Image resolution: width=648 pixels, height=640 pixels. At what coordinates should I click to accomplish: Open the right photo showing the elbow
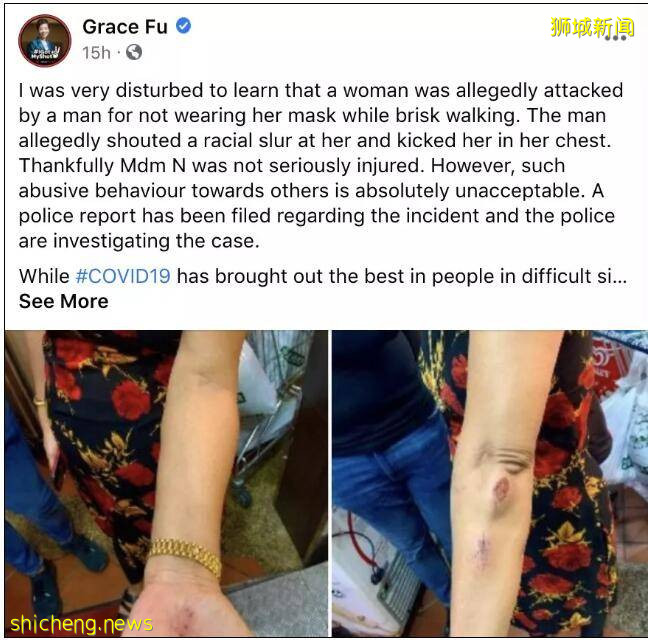click(490, 483)
